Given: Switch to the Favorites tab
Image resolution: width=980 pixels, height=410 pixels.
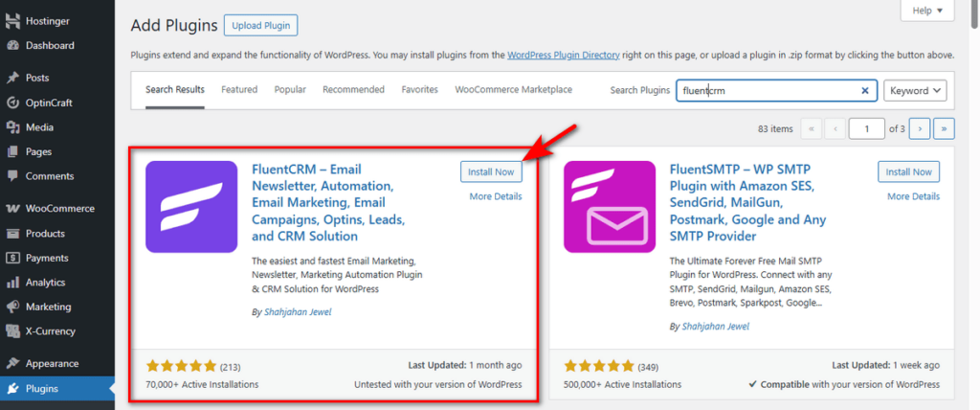Looking at the screenshot, I should [420, 89].
